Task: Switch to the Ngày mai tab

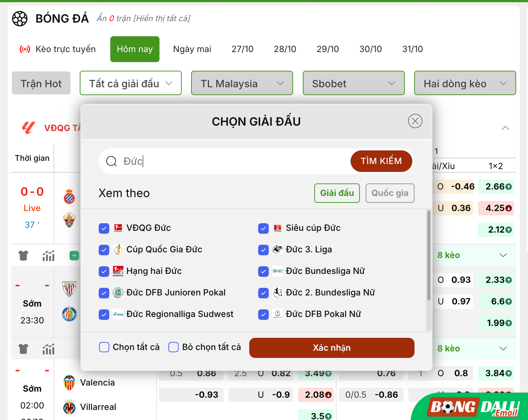Action: tap(192, 49)
